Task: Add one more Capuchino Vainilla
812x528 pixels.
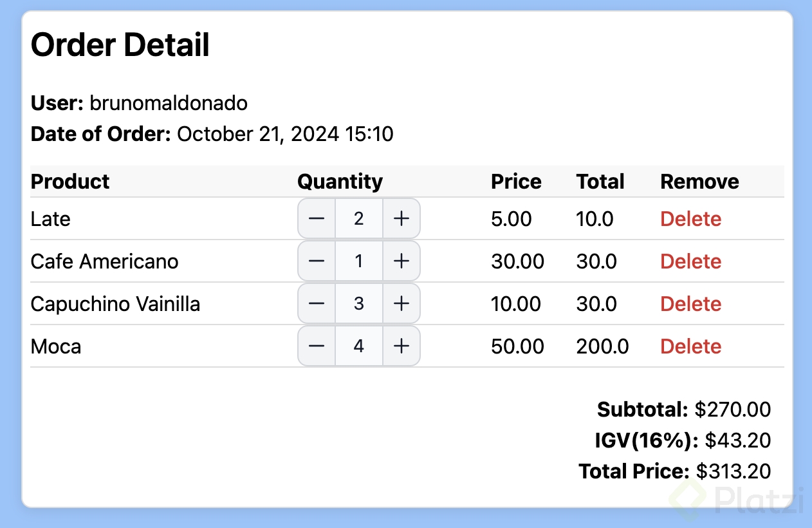Action: click(x=401, y=304)
